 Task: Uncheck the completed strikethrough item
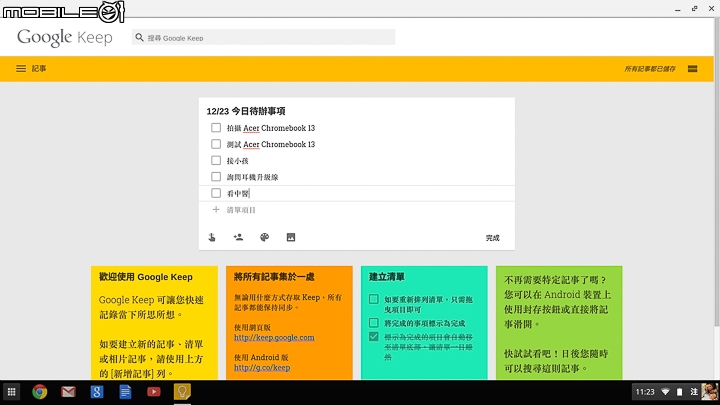click(374, 337)
